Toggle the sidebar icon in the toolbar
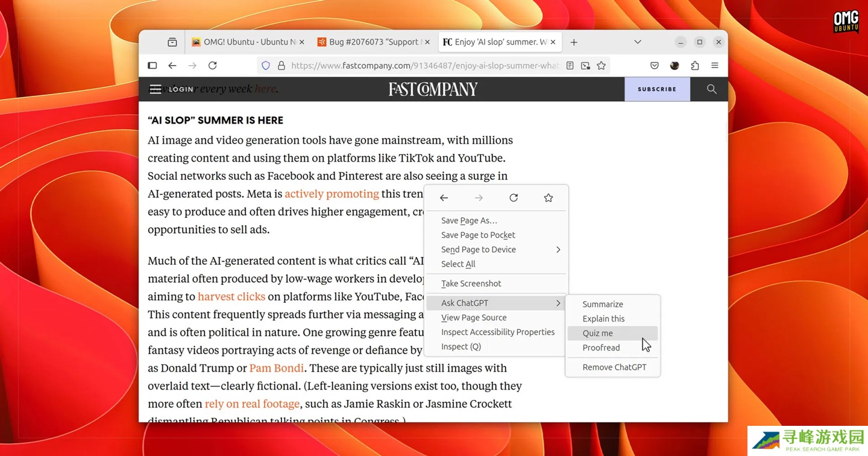This screenshot has height=456, width=868. (153, 66)
